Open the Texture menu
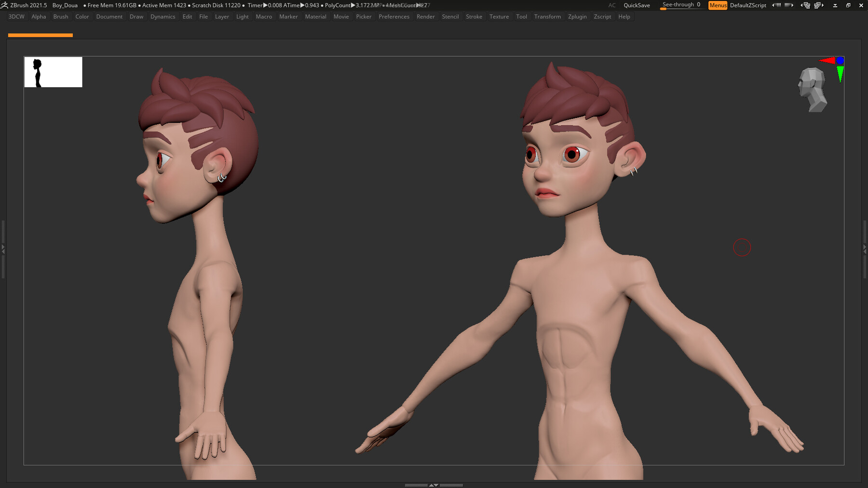The image size is (868, 488). [499, 17]
